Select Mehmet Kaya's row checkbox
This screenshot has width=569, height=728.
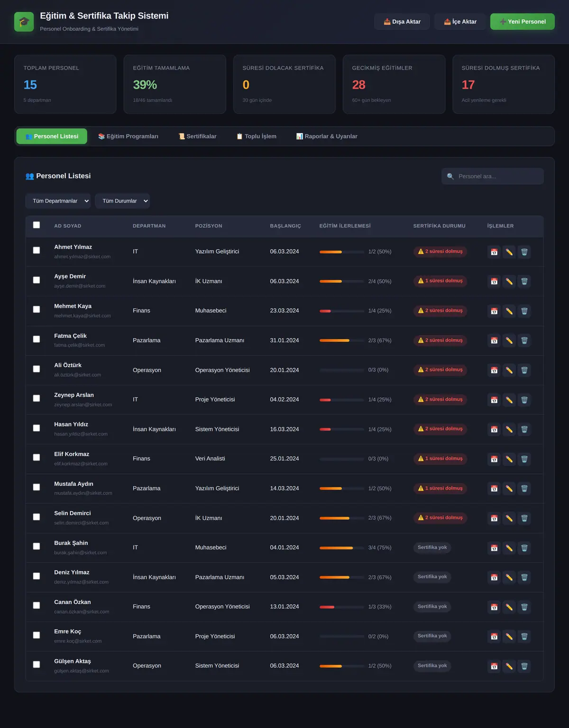[x=37, y=309]
